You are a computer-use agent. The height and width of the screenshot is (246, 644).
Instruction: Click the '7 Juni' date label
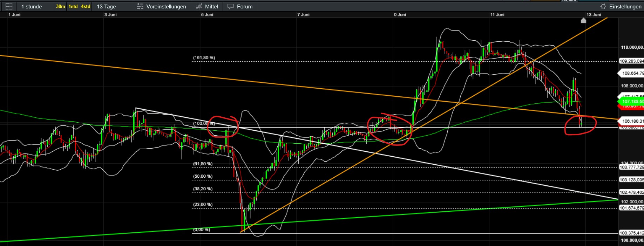click(303, 15)
